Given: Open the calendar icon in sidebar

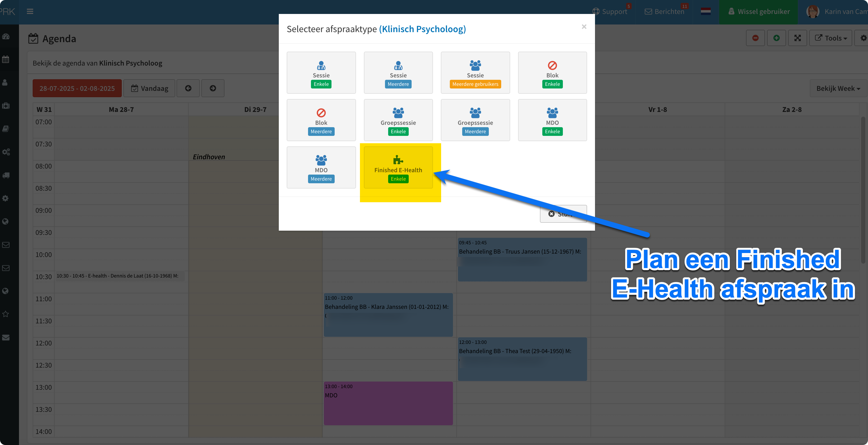Looking at the screenshot, I should coord(6,60).
